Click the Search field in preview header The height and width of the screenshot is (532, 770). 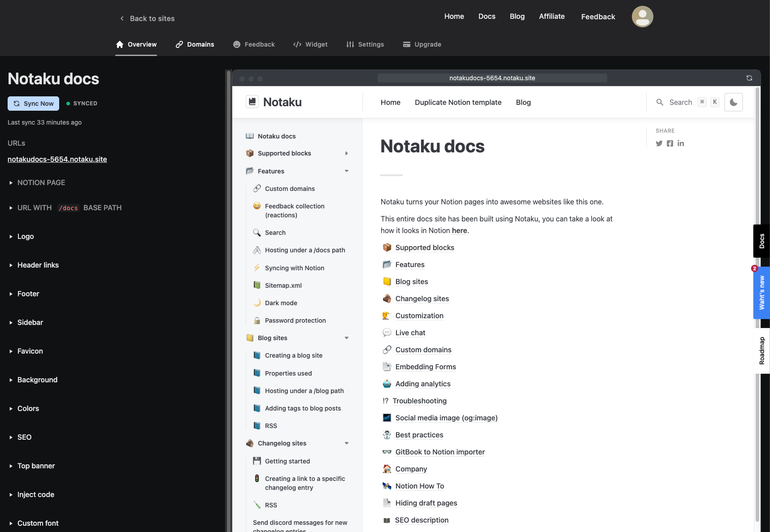tap(687, 102)
